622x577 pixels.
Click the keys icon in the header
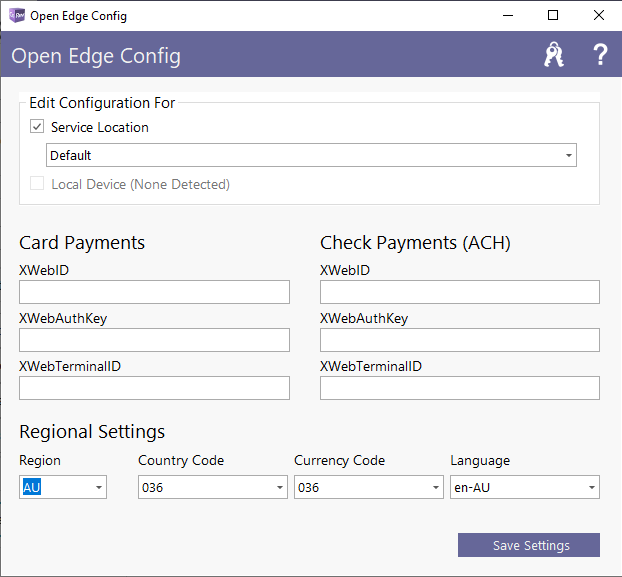554,55
